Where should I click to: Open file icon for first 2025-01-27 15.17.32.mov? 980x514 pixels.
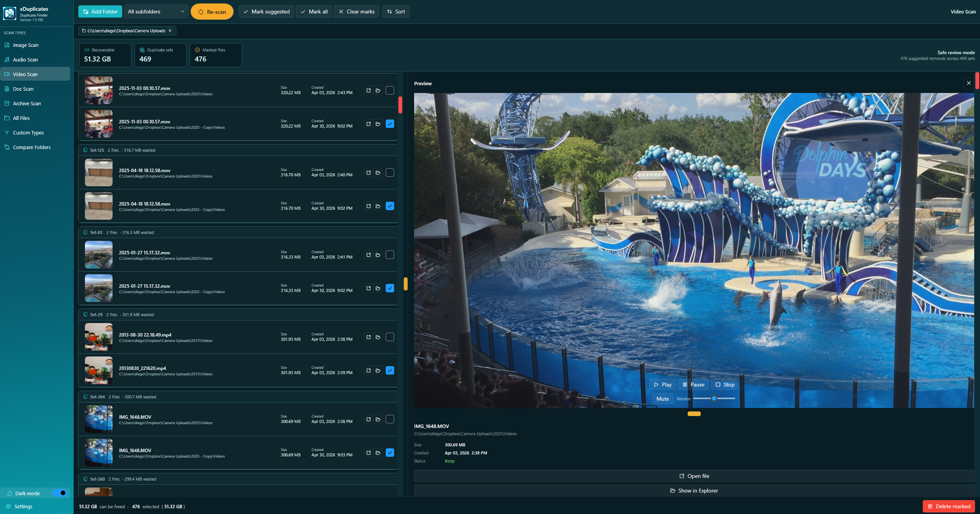coord(368,255)
